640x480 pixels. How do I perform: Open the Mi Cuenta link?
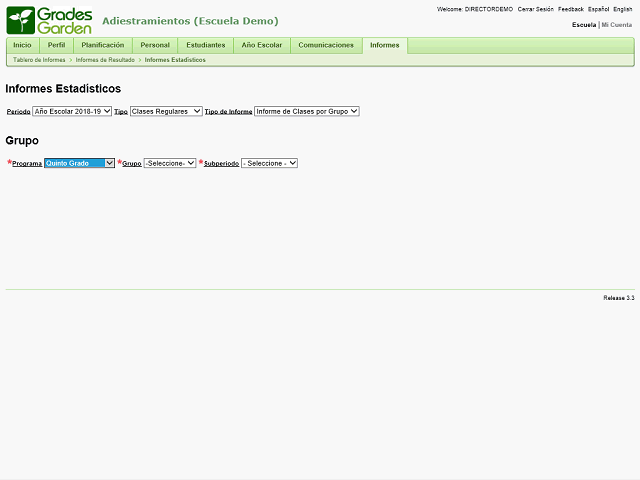coord(616,24)
